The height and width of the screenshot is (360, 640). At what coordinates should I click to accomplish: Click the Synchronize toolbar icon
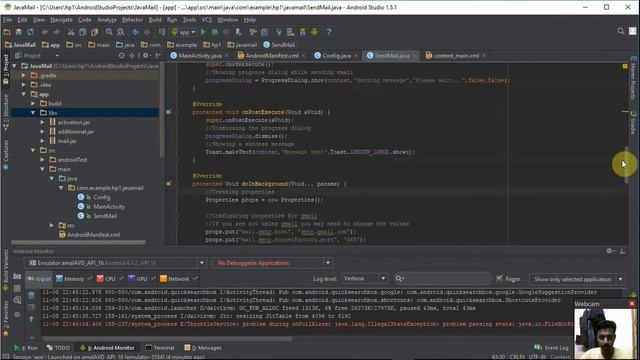pyautogui.click(x=31, y=32)
